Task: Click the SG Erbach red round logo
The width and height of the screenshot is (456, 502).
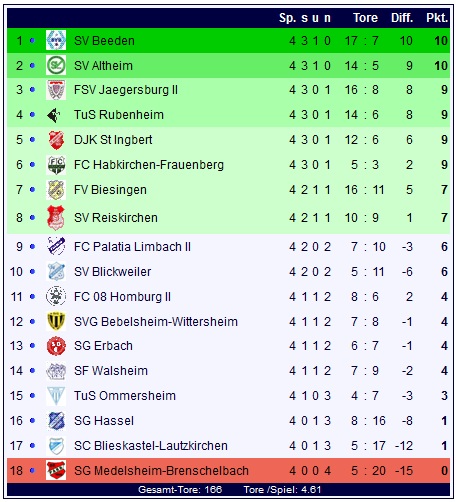Action: click(56, 346)
